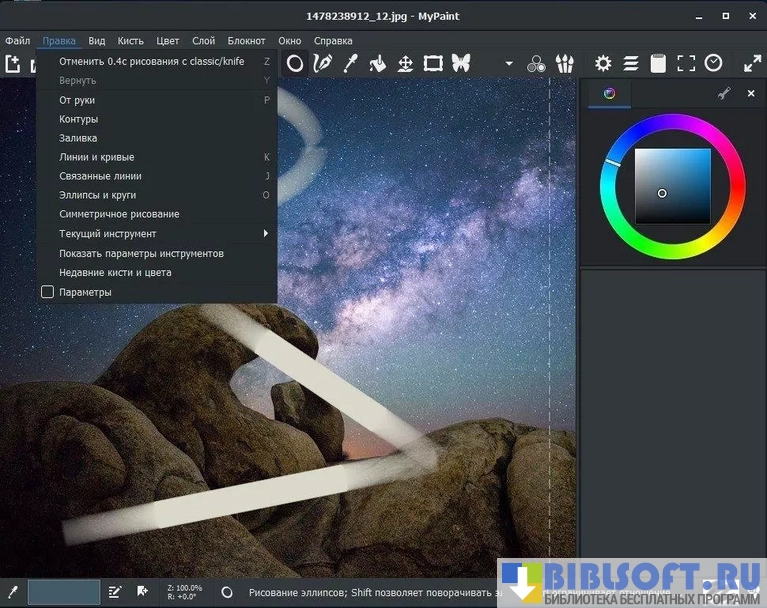This screenshot has height=608, width=767.
Task: Choose Заливка from the Правка menu
Action: 78,138
